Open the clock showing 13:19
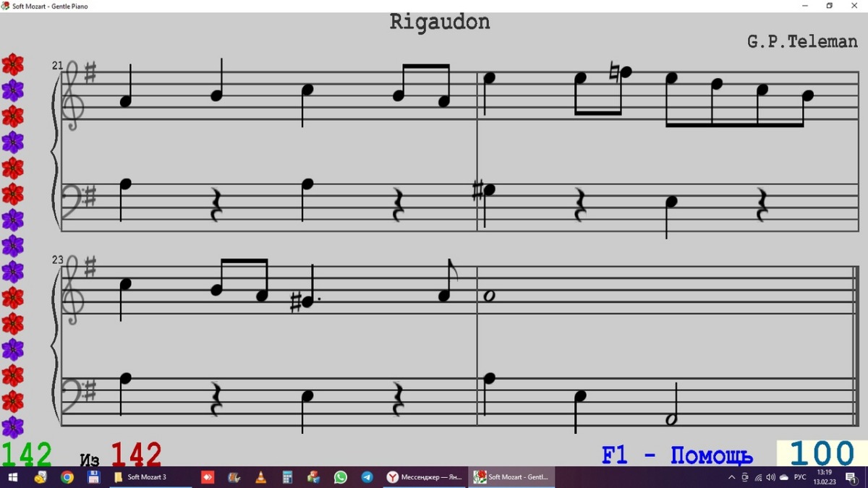868x488 pixels. [x=825, y=477]
